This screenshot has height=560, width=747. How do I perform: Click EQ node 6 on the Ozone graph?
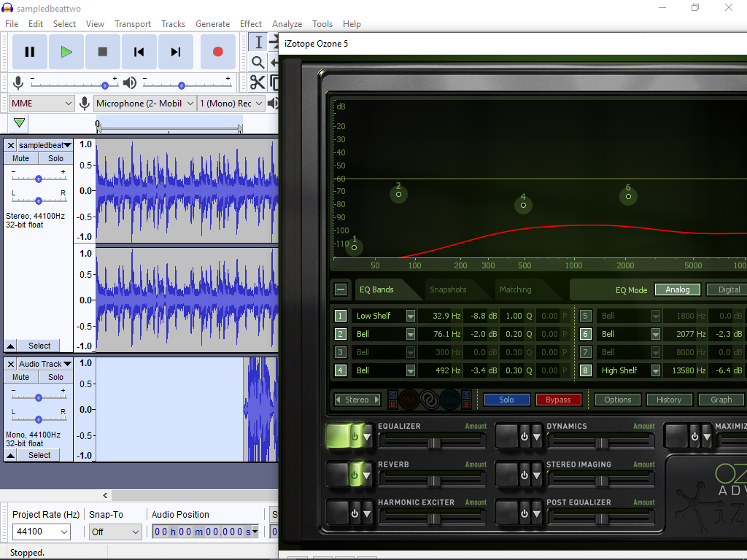point(628,196)
